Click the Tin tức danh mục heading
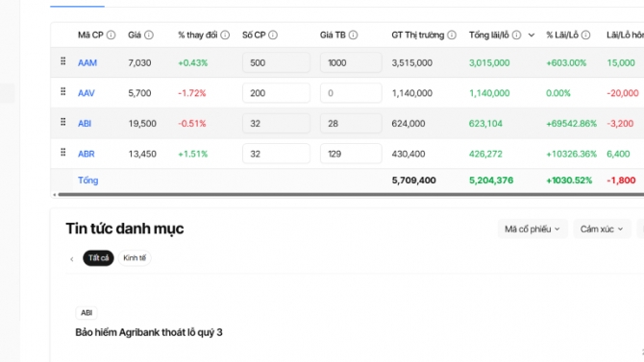The height and width of the screenshot is (362, 644). tap(125, 229)
